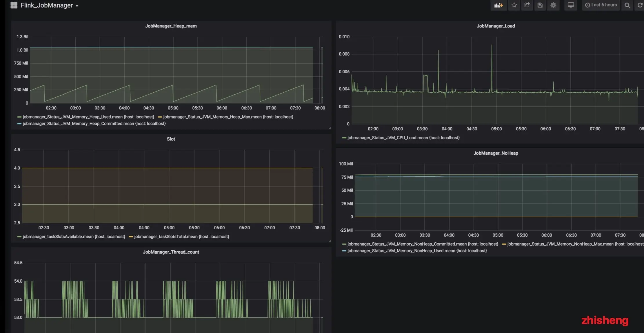This screenshot has height=333, width=644.
Task: Toggle taskSlotsTotal.mean series in legend
Action: pos(181,237)
